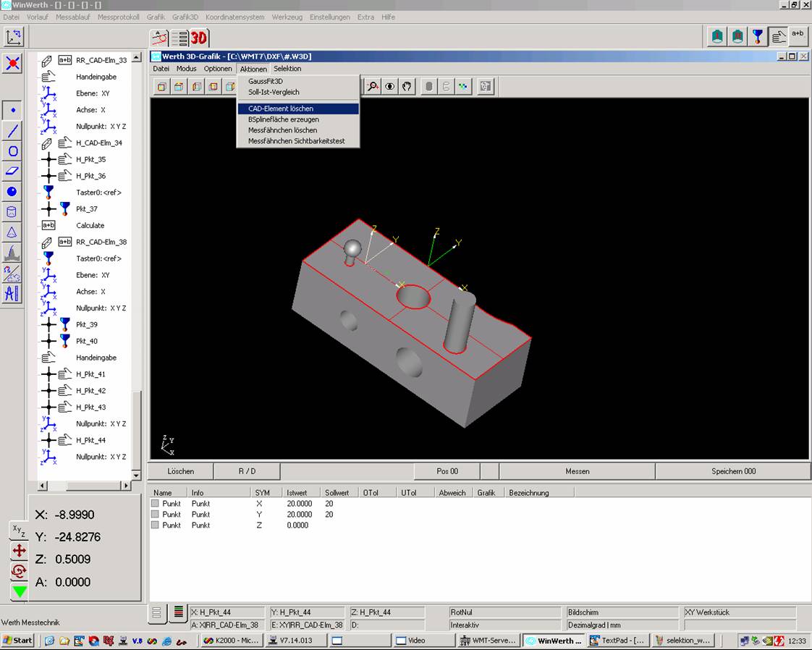The image size is (812, 650).
Task: Activate the zoom magnifier in the 3D toolbar
Action: [372, 86]
